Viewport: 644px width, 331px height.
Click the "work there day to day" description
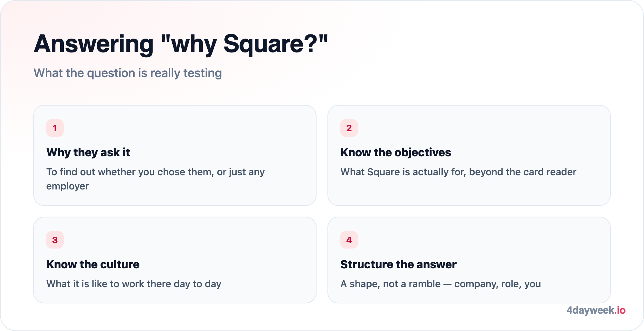134,284
